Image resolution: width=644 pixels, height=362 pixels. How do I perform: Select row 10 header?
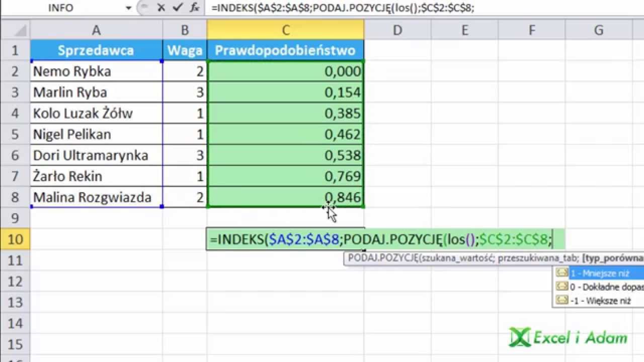pos(15,239)
